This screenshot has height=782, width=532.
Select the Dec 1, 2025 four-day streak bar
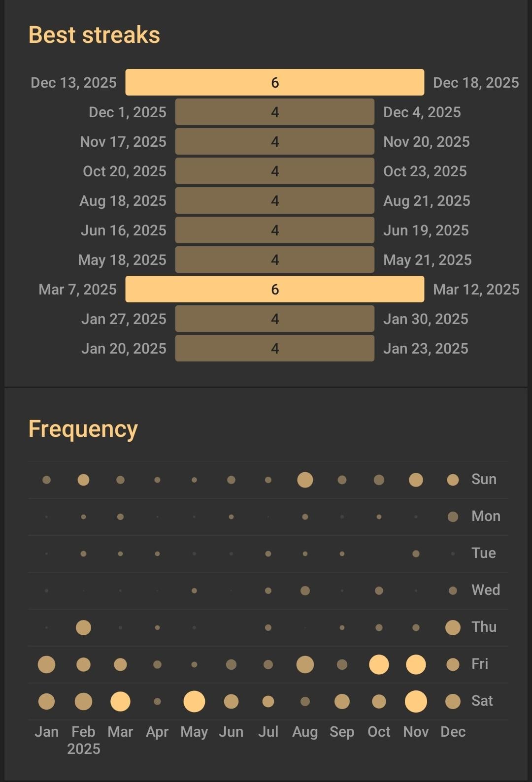pyautogui.click(x=274, y=112)
